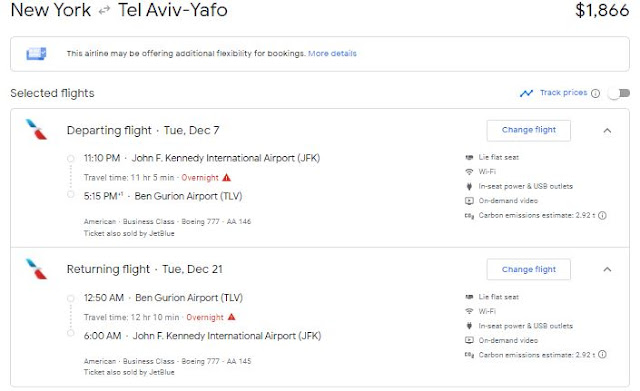Open the More details link
640x391 pixels.
[x=332, y=53]
